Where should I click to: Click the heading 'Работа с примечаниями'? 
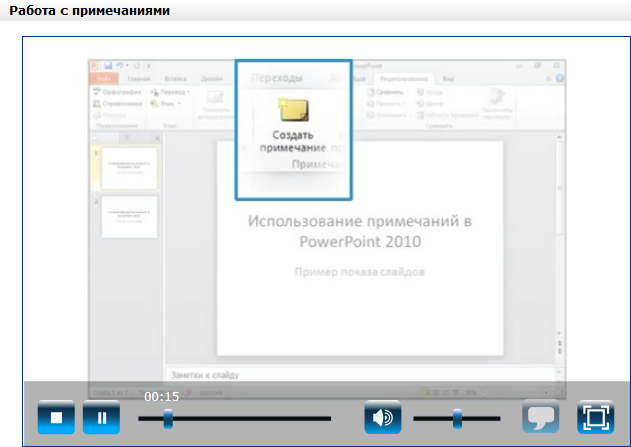89,10
